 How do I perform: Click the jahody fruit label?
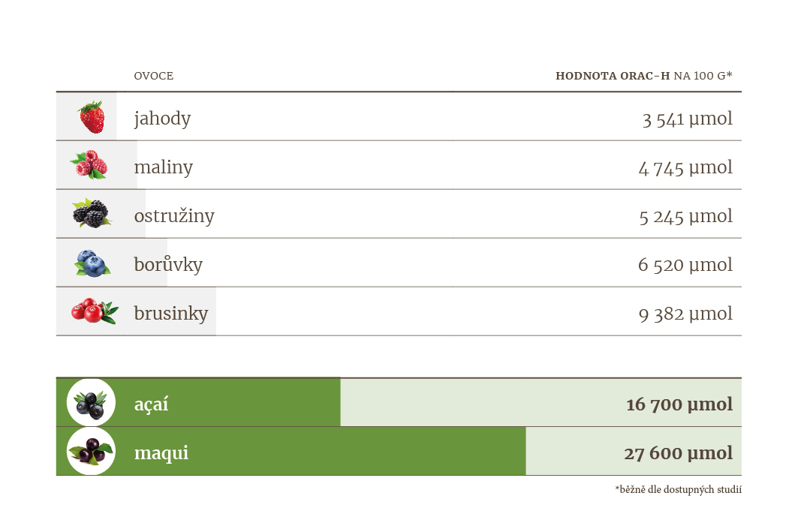[x=162, y=119]
